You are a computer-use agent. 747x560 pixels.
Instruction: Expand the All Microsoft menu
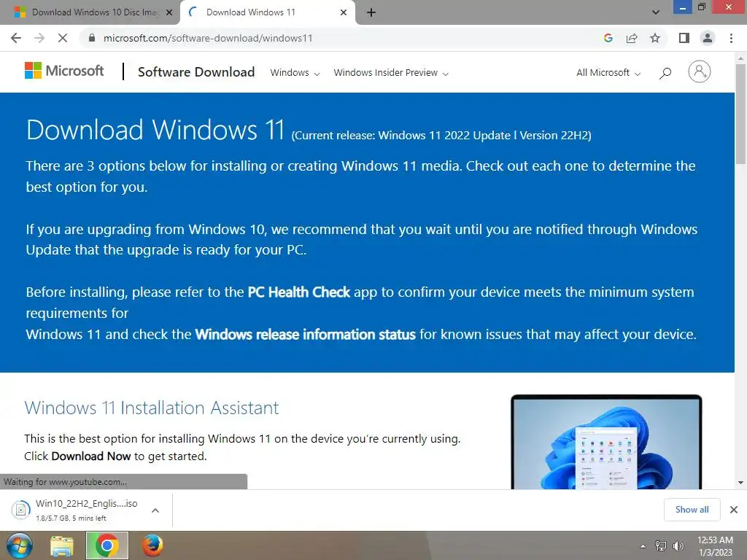[x=608, y=73]
